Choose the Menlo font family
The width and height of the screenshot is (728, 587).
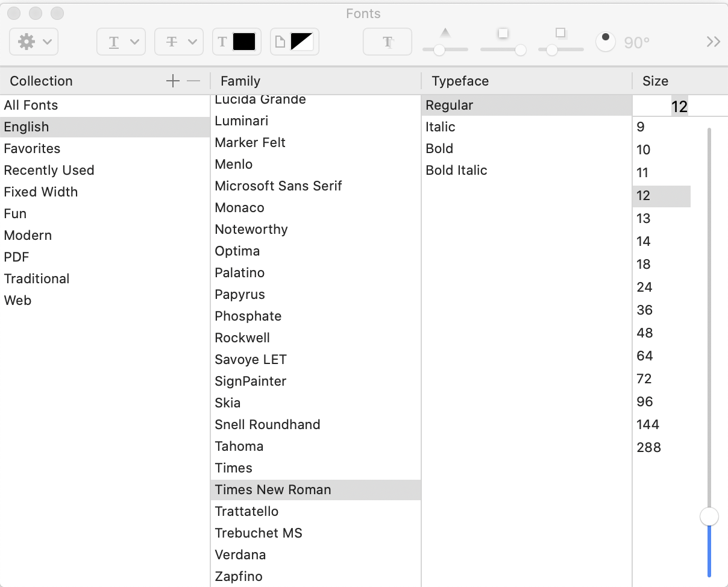click(316, 164)
